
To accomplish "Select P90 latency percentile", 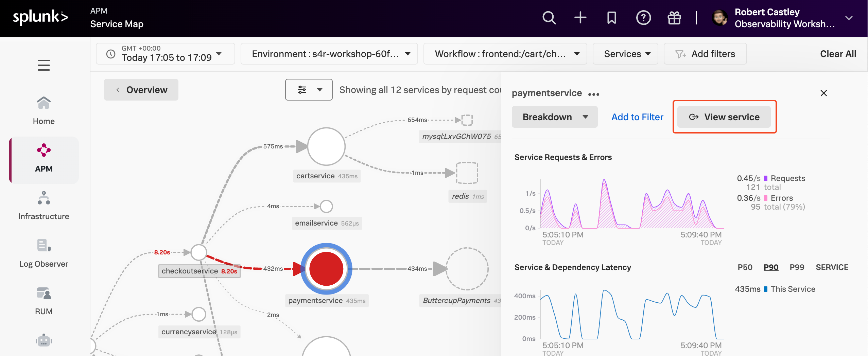I will 771,267.
